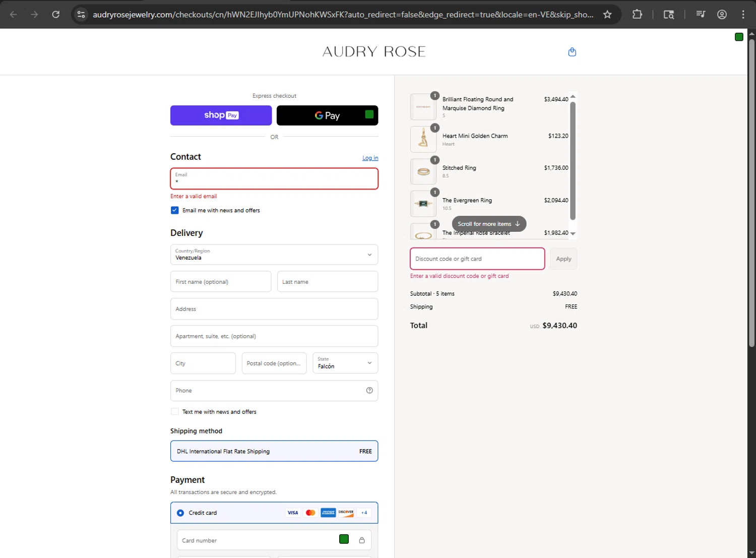The width and height of the screenshot is (756, 558).
Task: Click the Postal code field
Action: point(274,363)
